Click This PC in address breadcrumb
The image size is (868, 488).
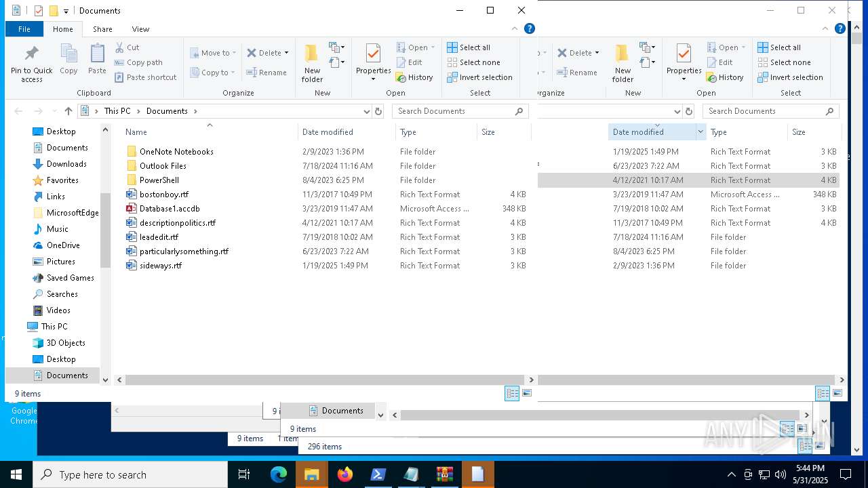(x=117, y=111)
